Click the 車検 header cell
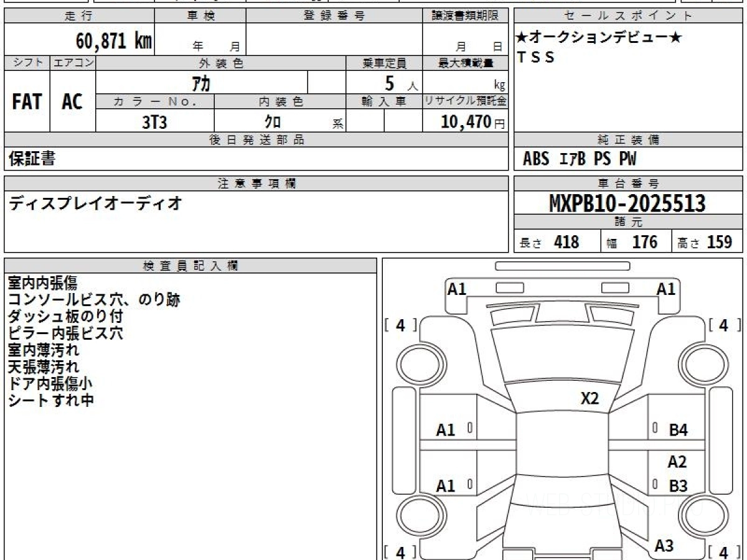This screenshot has height=560, width=747. pyautogui.click(x=200, y=16)
